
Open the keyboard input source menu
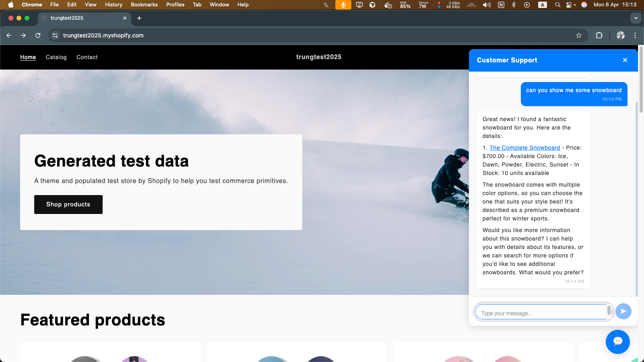click(543, 5)
